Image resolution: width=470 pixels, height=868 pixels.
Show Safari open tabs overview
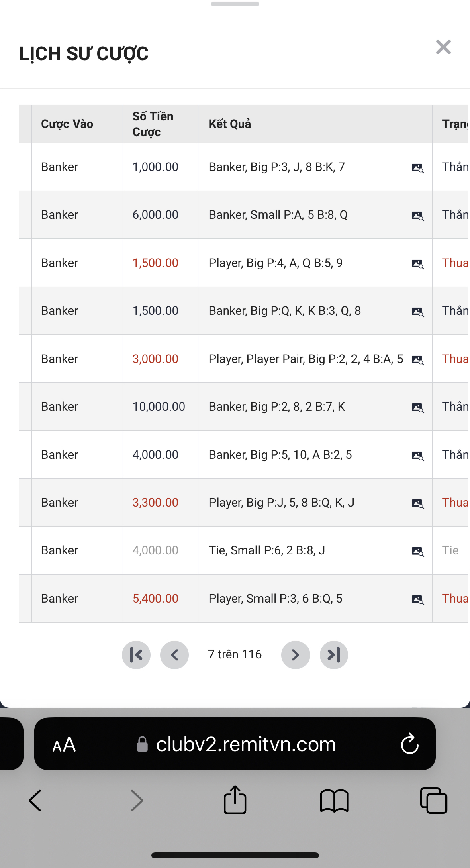point(433,800)
